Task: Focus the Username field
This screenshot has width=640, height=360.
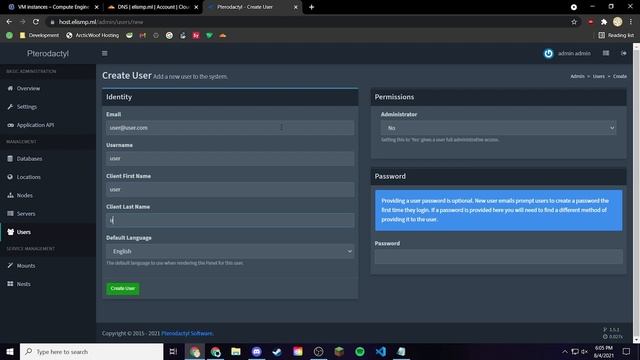Action: [x=230, y=158]
